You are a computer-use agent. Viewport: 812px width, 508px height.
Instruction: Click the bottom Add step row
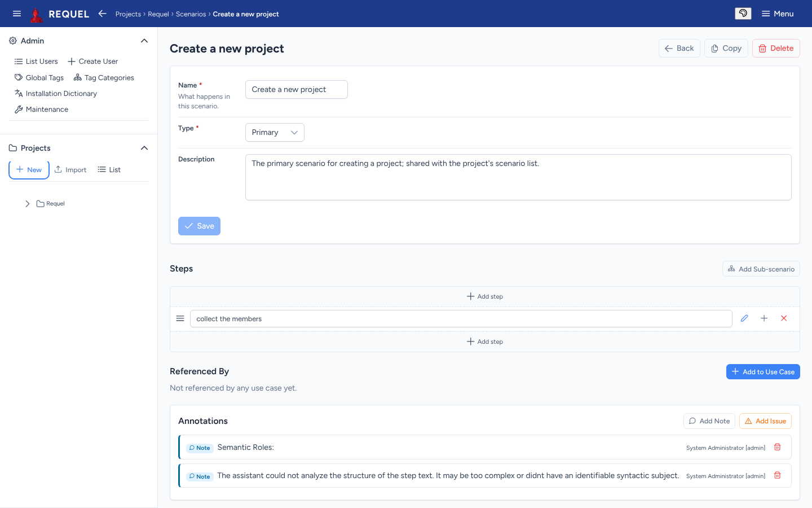tap(485, 341)
